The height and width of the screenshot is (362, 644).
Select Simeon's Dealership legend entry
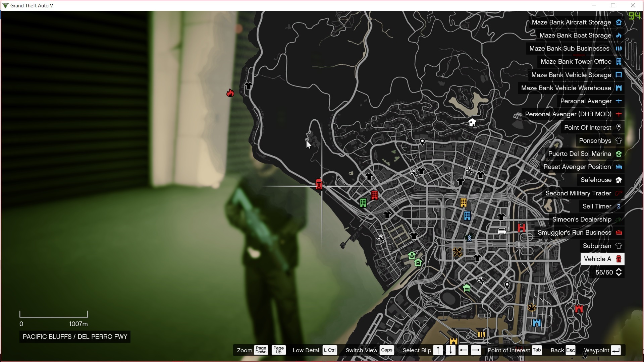[587, 220]
